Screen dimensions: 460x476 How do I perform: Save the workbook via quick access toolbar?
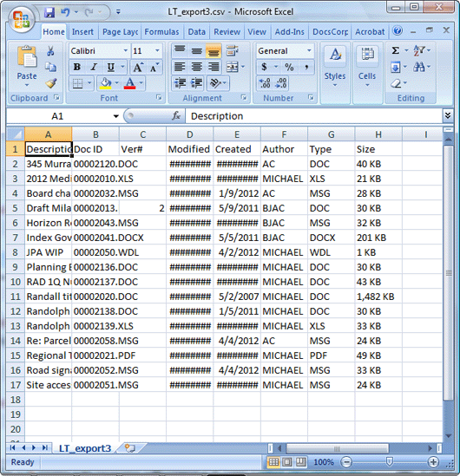49,12
